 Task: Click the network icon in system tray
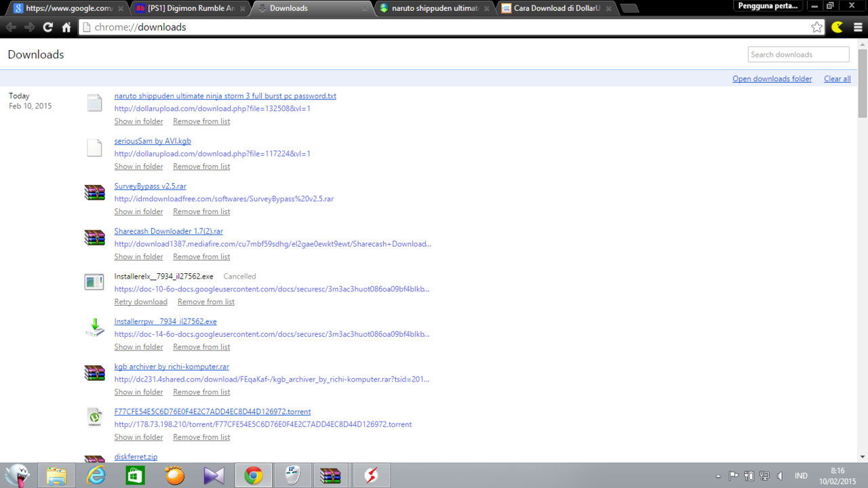coord(764,476)
